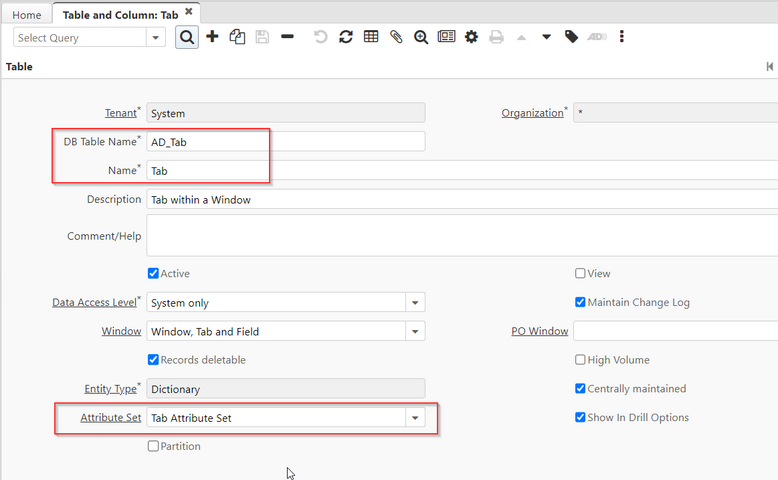This screenshot has width=778, height=480.
Task: Click the label tag icon in toolbar
Action: pos(571,37)
